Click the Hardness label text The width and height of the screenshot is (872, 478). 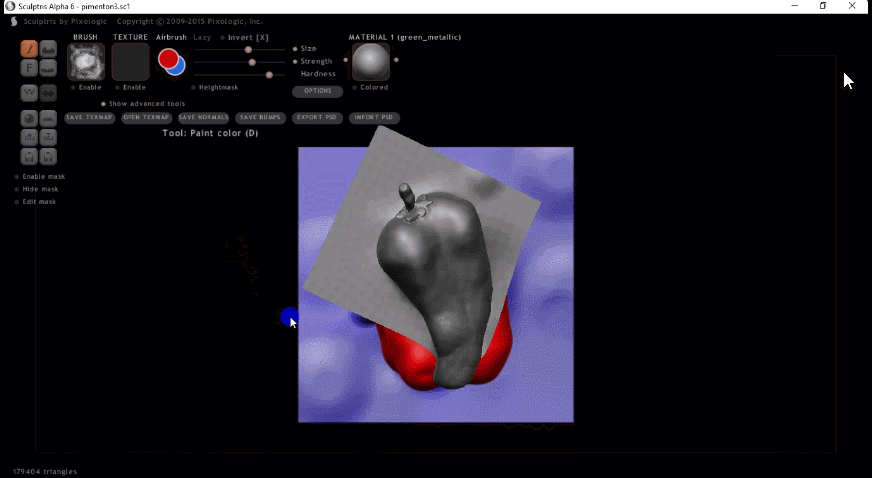(x=318, y=74)
